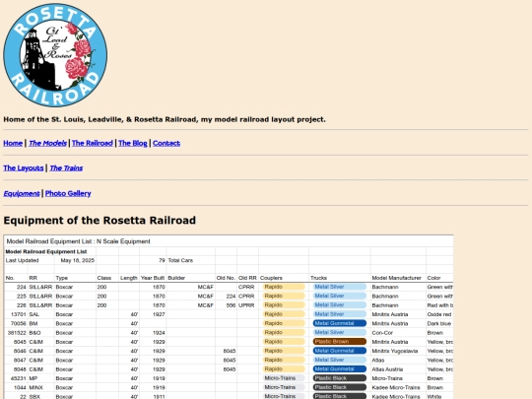This screenshot has height=399, width=532.
Task: Click the MP railroad cell
Action: click(x=40, y=378)
